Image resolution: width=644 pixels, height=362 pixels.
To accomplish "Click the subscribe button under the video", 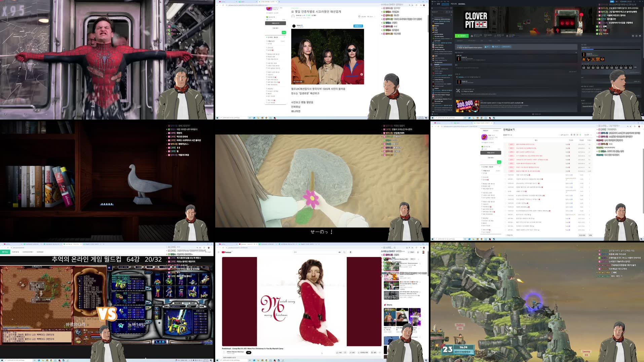I will pos(249,353).
